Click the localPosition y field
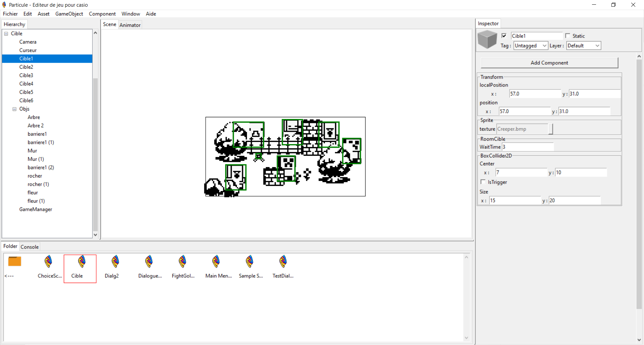Image resolution: width=644 pixels, height=345 pixels. 595,94
